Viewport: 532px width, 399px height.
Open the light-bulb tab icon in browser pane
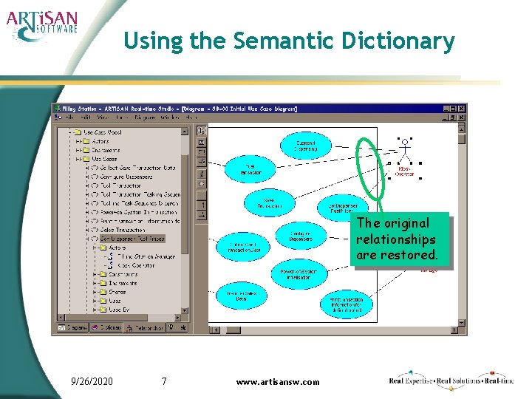171,327
